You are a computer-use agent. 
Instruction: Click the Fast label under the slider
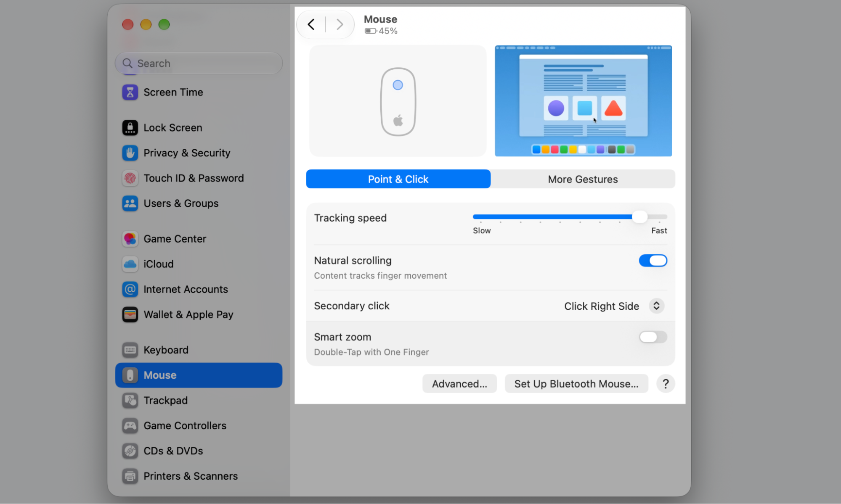pyautogui.click(x=659, y=230)
